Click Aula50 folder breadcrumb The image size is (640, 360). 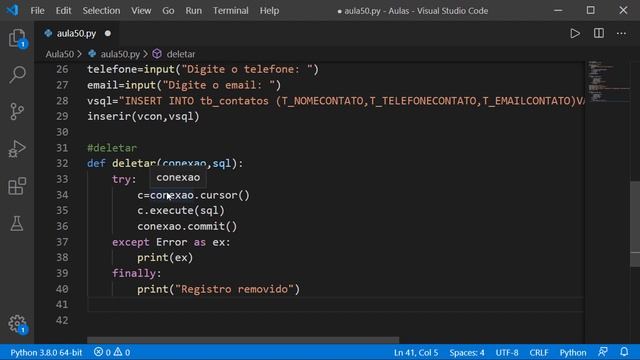[60, 54]
